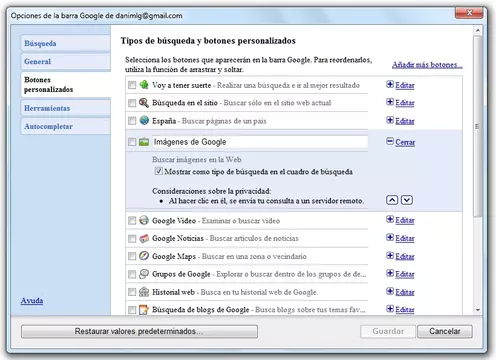496x360 pixels.
Task: Enable the Voy a tener suerte checkbox
Action: pos(132,85)
